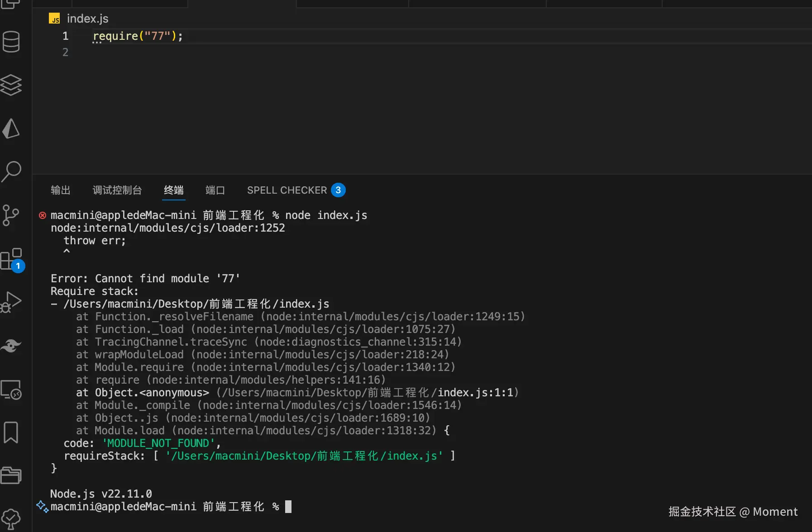Click 'at Function._load' stack line
The height and width of the screenshot is (532, 812).
click(x=266, y=329)
